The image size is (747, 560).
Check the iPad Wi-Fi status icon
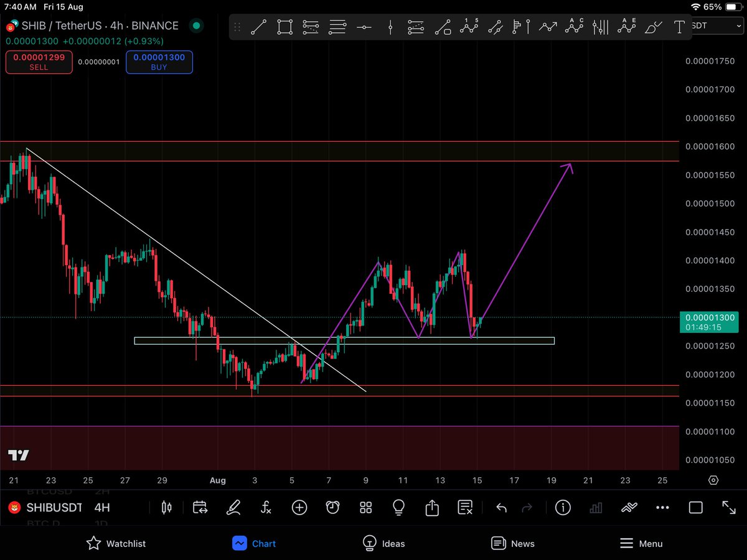(x=696, y=7)
